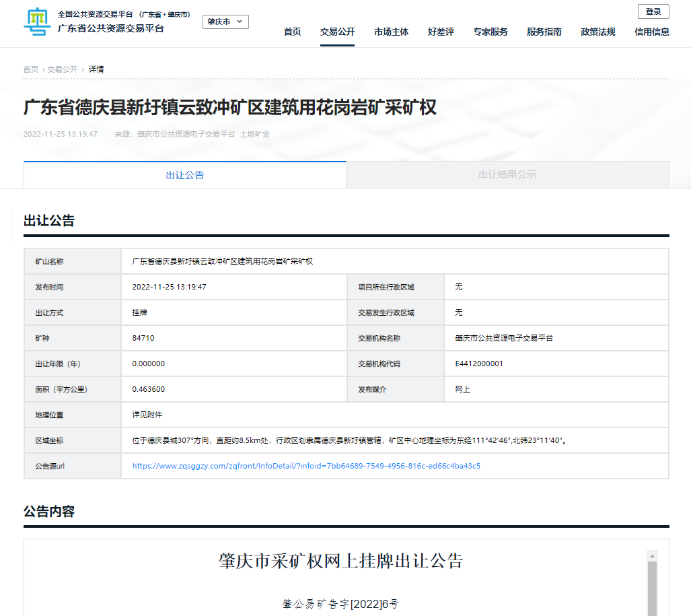This screenshot has width=691, height=616.
Task: Click scrollbar up arrow in announcement panel
Action: click(651, 556)
